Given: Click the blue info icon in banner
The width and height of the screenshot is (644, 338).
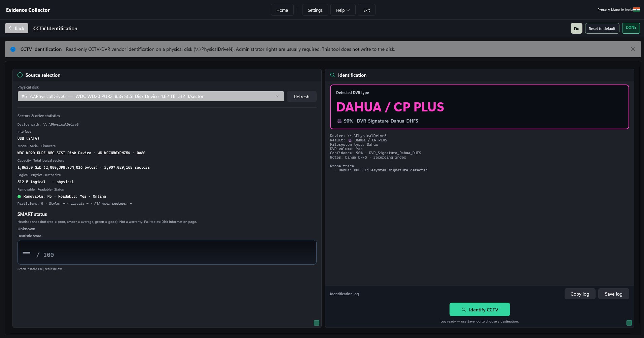Looking at the screenshot, I should [13, 49].
